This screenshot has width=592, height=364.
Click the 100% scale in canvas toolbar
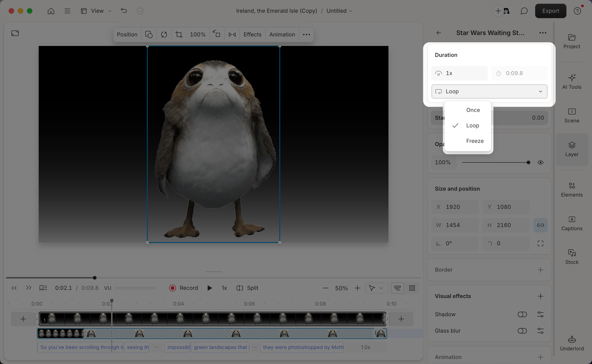[x=198, y=34]
